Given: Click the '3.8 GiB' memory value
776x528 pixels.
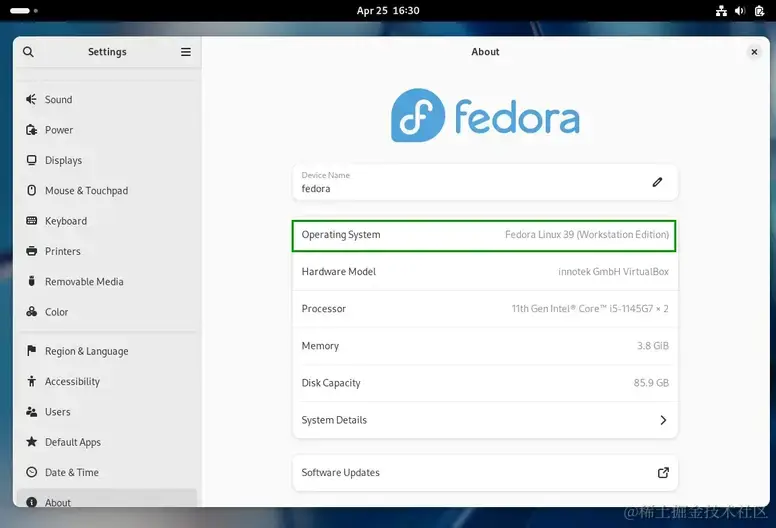Looking at the screenshot, I should 653,346.
